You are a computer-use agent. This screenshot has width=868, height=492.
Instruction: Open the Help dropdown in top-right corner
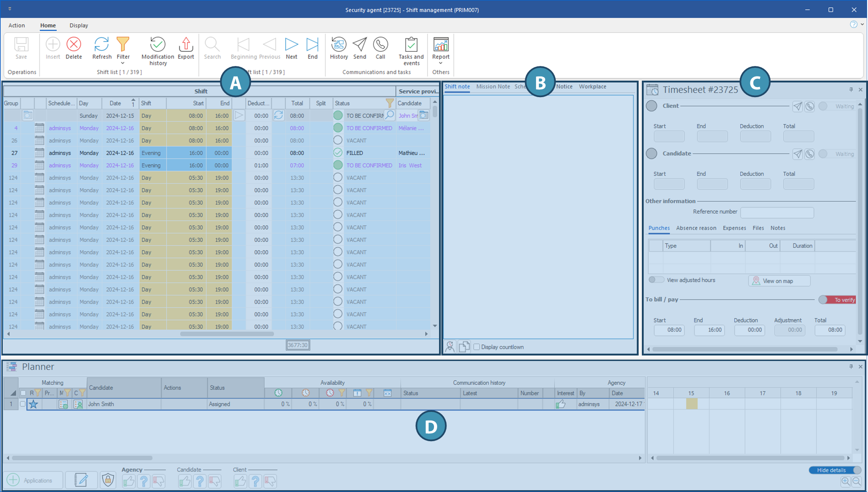tap(863, 25)
